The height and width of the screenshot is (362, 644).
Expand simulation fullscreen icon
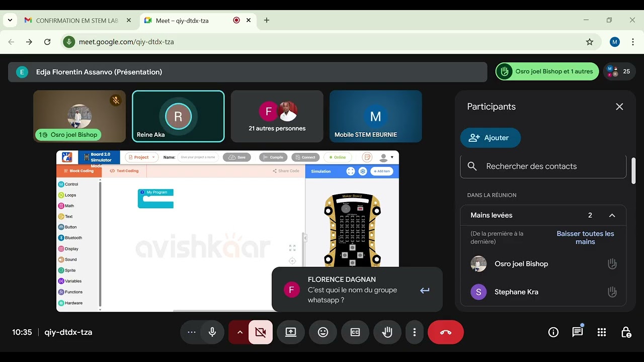351,171
